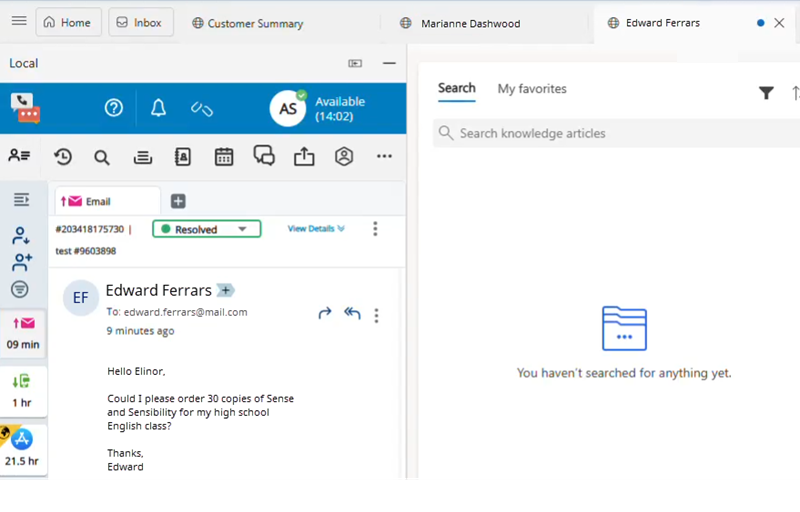Viewport: 800px width, 512px height.
Task: Open the notifications bell
Action: (x=158, y=108)
